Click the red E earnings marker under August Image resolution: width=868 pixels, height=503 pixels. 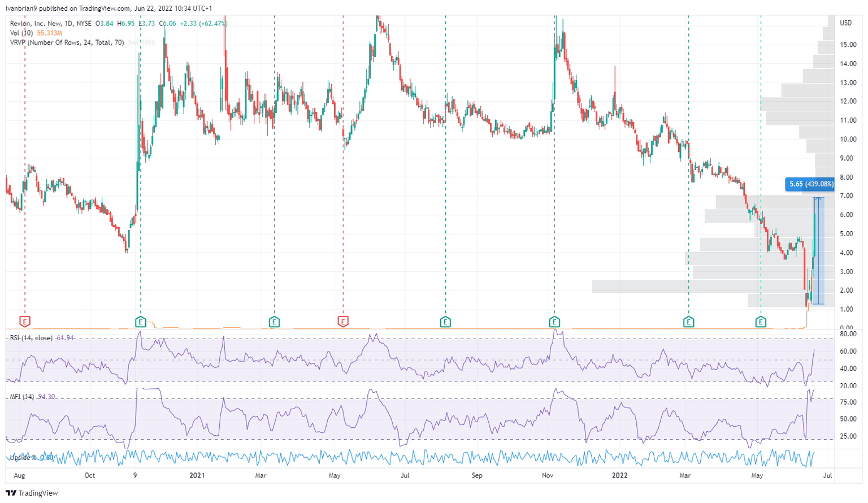[25, 322]
